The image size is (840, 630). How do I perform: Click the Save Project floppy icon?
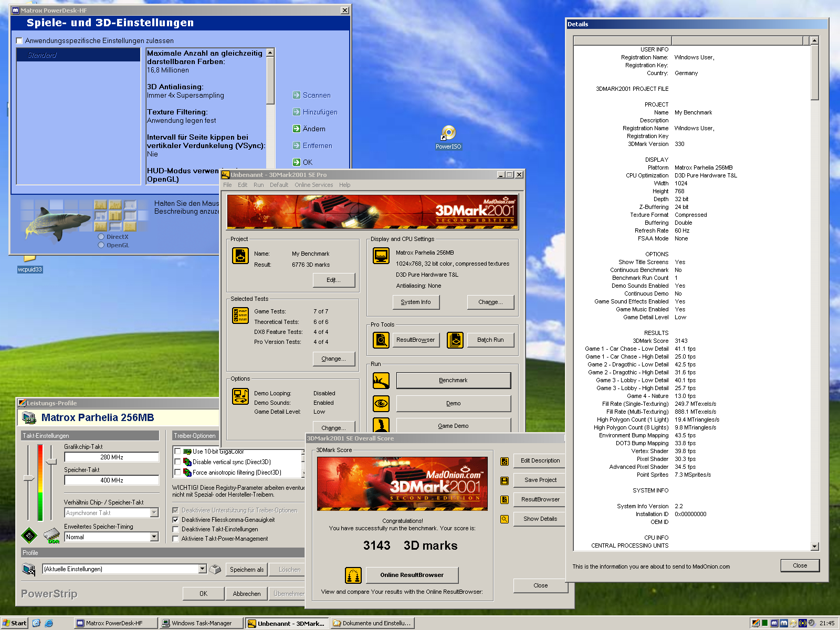click(x=505, y=480)
